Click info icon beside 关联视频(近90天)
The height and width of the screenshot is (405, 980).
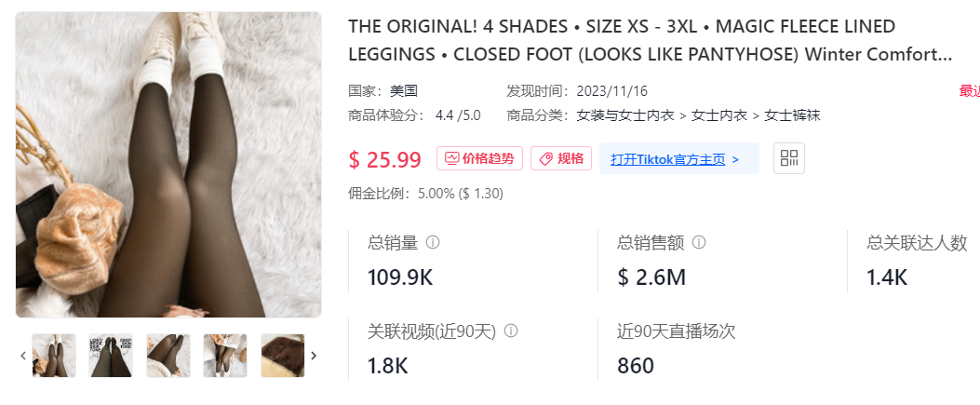click(511, 331)
